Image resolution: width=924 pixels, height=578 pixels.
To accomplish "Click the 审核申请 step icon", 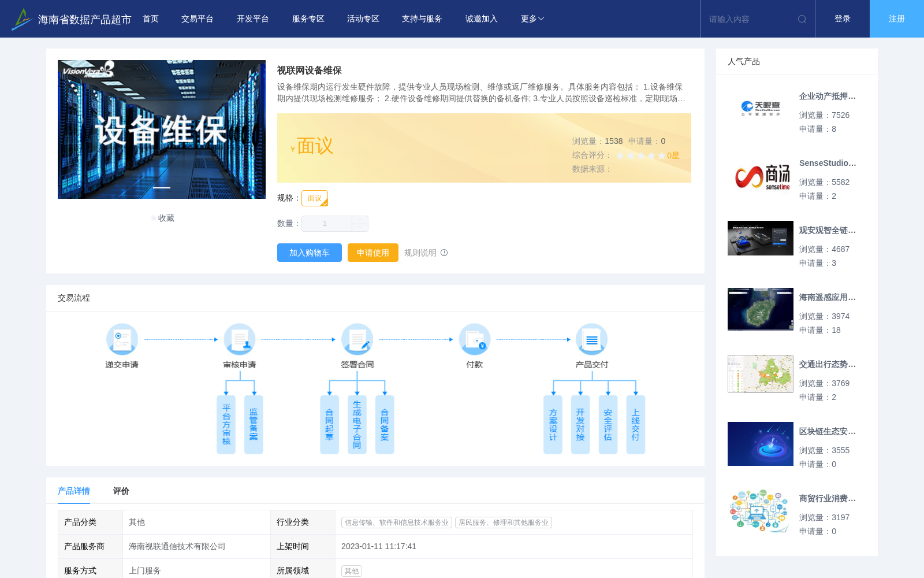I will coord(240,339).
